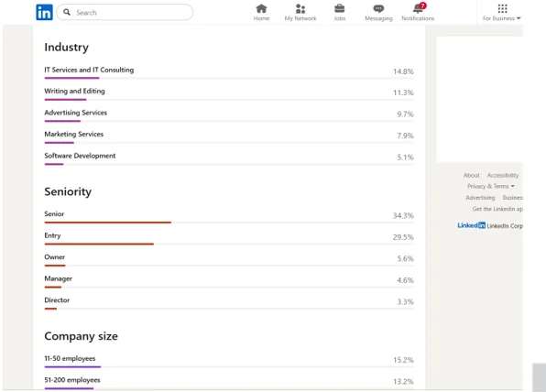Click the 34.3% seniority value

click(x=403, y=215)
